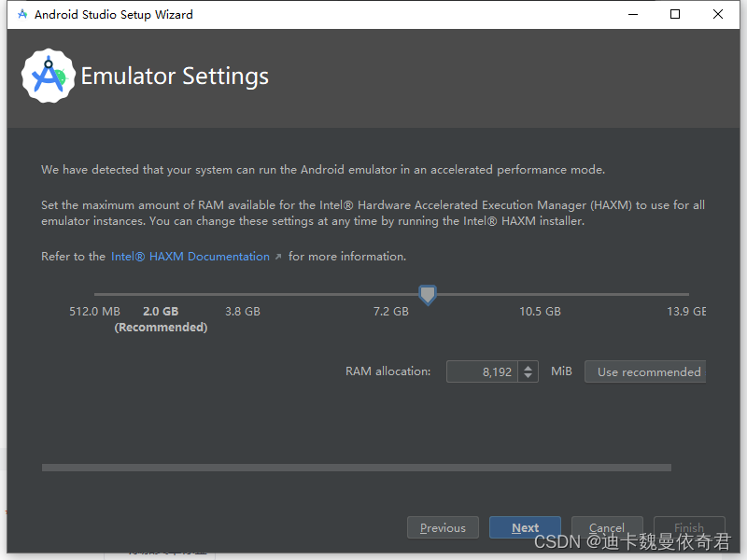Click the MiB unit label
This screenshot has width=747, height=560.
tap(561, 371)
